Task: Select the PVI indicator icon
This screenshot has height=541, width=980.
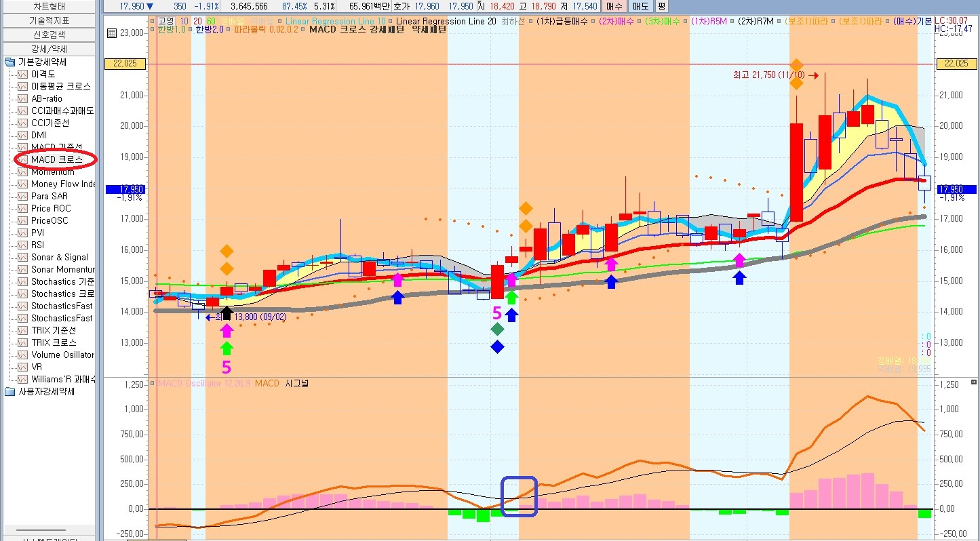Action: click(x=22, y=233)
